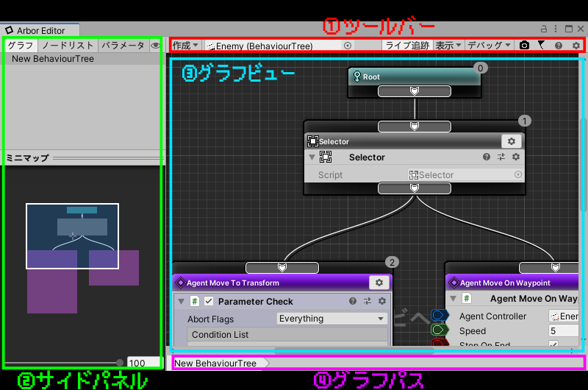Open the Abort Flags Everything dropdown
The image size is (588, 390).
coord(331,319)
